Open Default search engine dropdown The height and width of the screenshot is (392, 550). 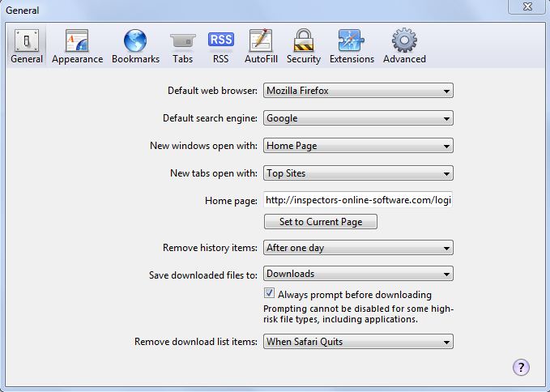coord(358,117)
